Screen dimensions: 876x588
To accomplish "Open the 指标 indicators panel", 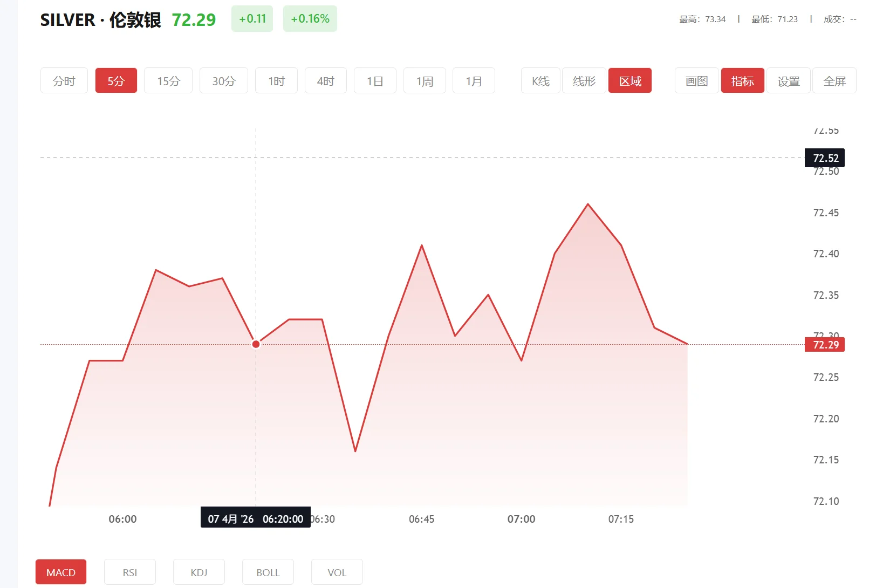I will pos(742,80).
